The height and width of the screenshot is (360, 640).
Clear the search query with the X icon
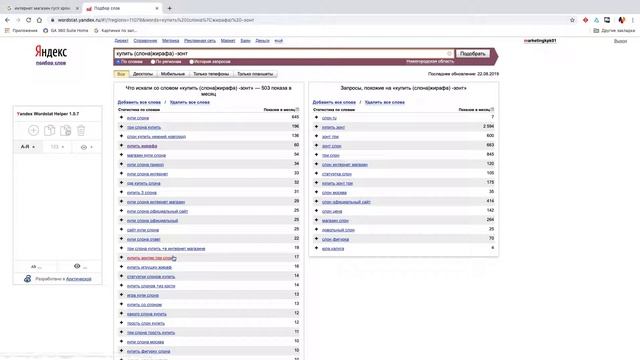(449, 53)
